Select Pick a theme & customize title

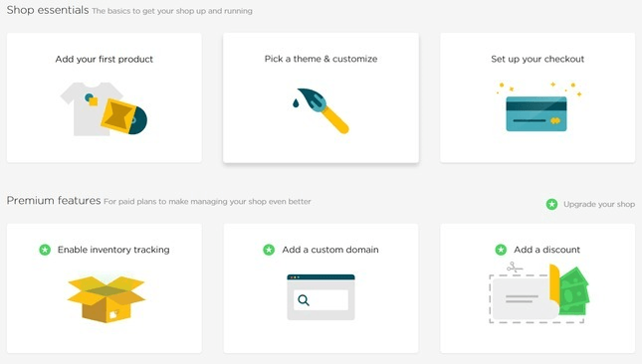321,59
